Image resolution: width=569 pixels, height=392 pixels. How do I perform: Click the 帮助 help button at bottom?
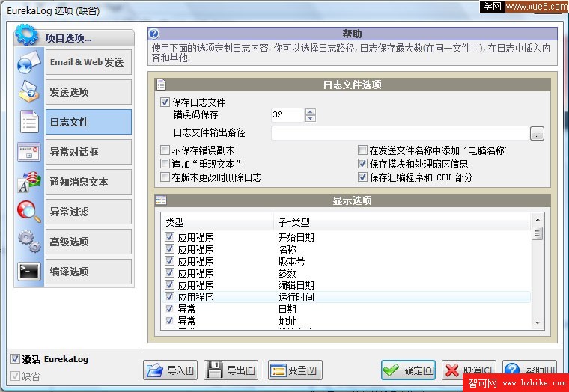[x=529, y=370]
